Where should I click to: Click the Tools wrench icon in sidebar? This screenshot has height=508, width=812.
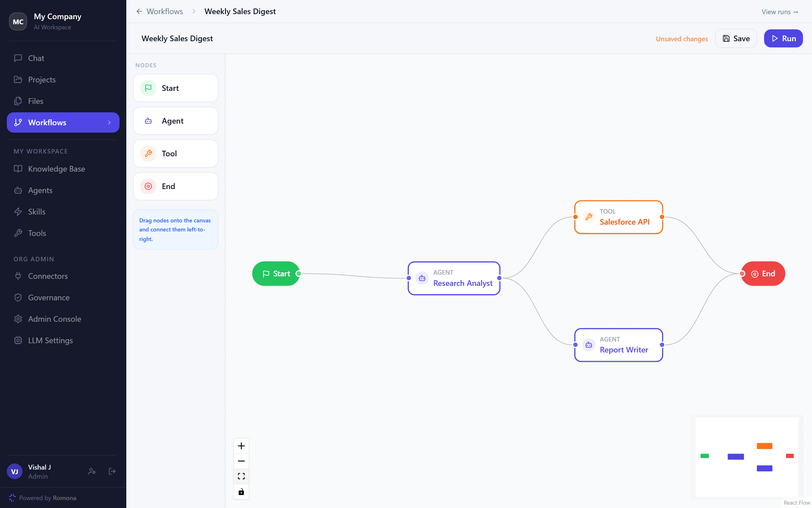pos(18,233)
